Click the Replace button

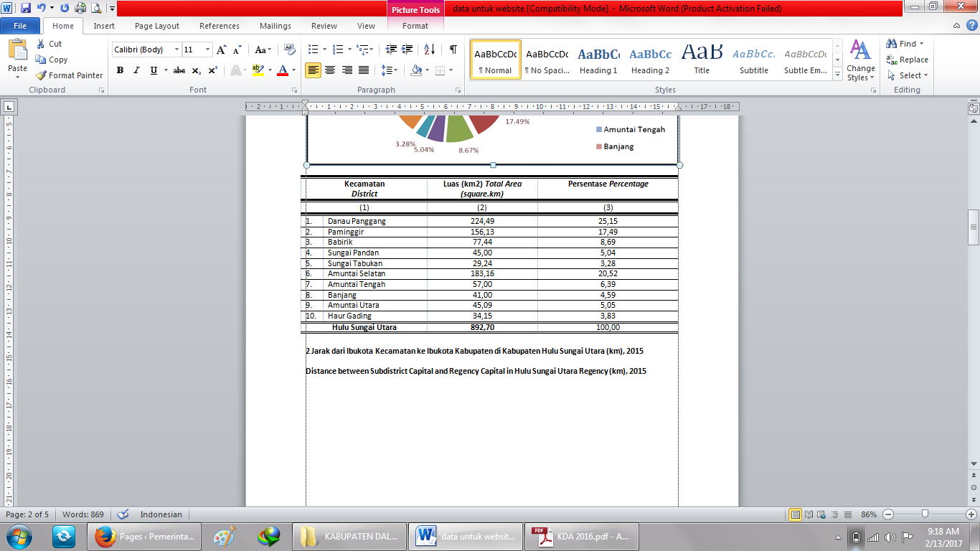coord(907,60)
